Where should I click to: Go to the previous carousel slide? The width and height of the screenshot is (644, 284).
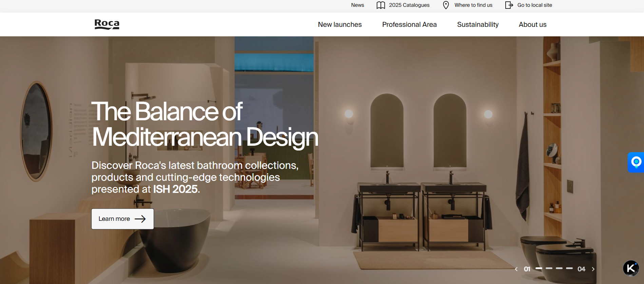click(516, 269)
